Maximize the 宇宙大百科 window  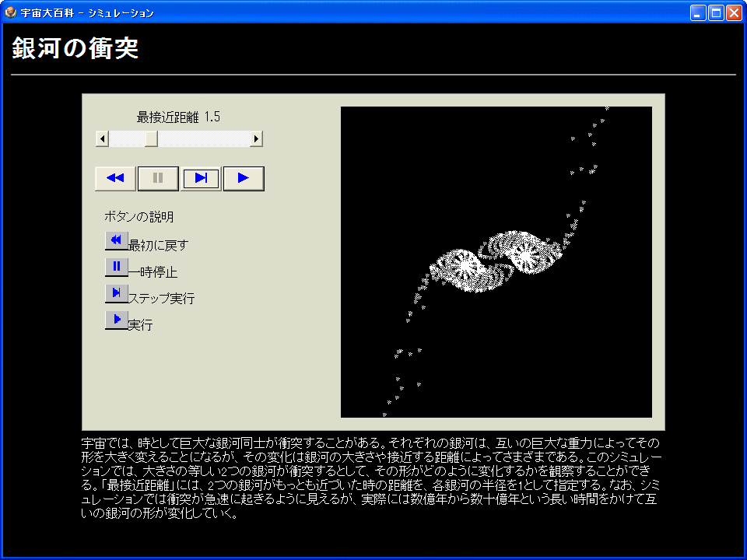[716, 12]
